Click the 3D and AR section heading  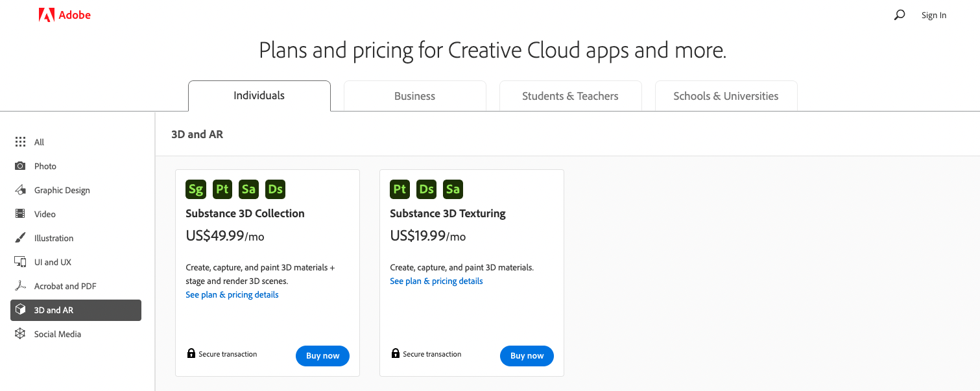pos(197,134)
